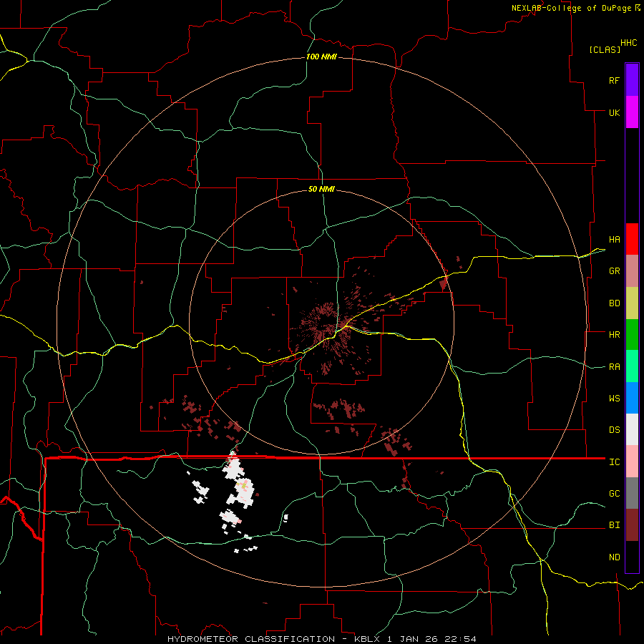Click the RA legend label
644x644 pixels.
(615, 367)
